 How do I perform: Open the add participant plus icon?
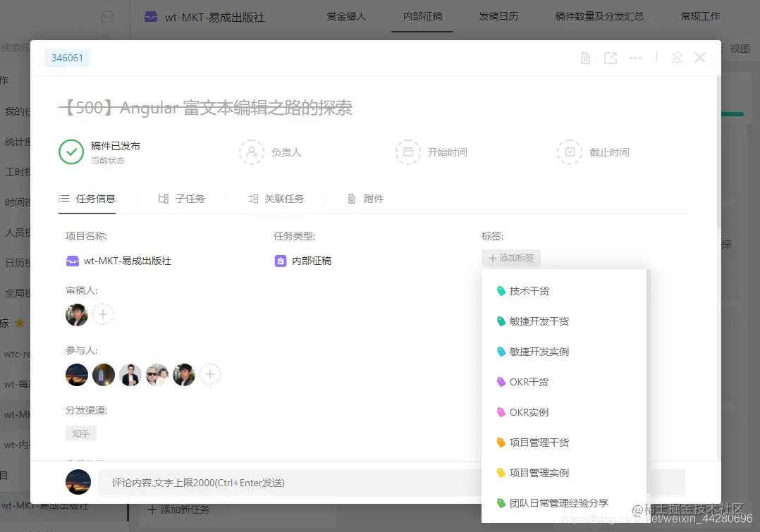[x=210, y=374]
